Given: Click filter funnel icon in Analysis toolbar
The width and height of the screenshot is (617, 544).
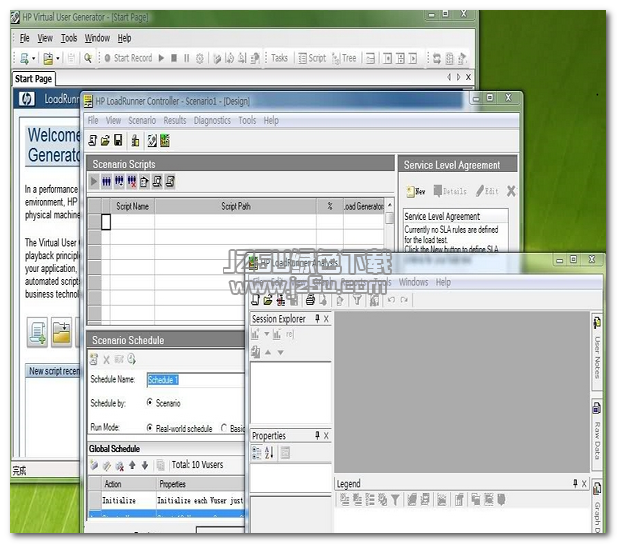Looking at the screenshot, I should tap(357, 300).
